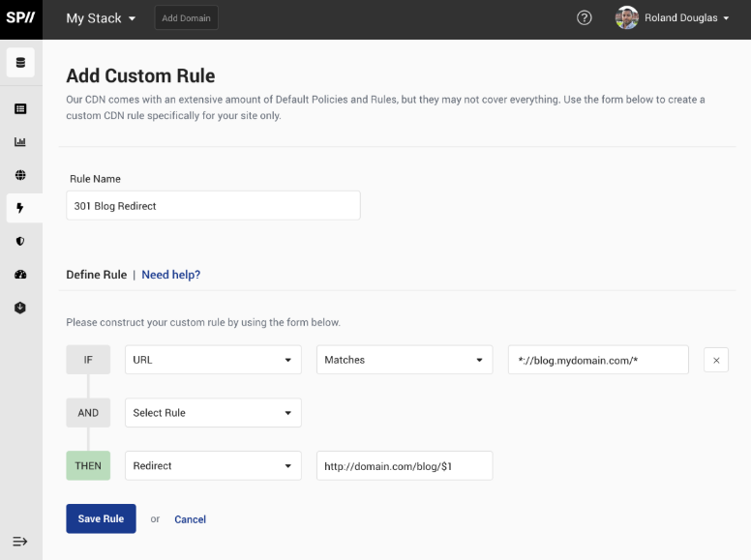
Task: Select the lightning bolt icon in sidebar
Action: click(x=20, y=208)
